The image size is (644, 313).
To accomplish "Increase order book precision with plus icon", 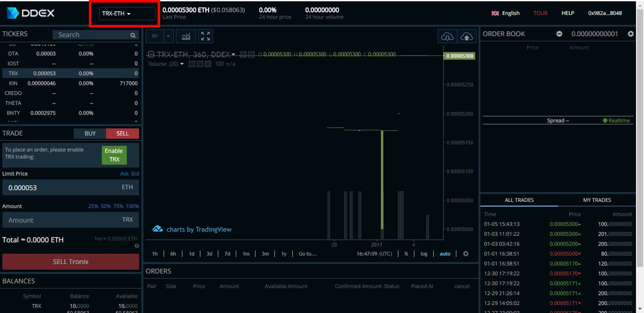I will [x=631, y=34].
